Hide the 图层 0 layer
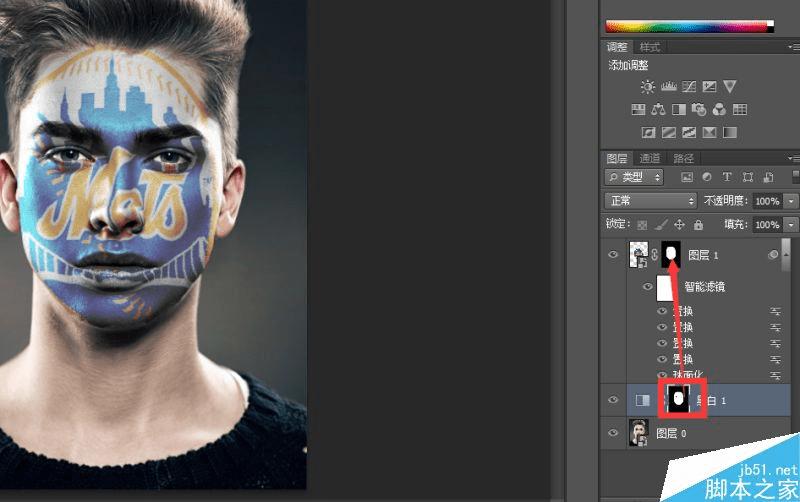 tap(613, 433)
